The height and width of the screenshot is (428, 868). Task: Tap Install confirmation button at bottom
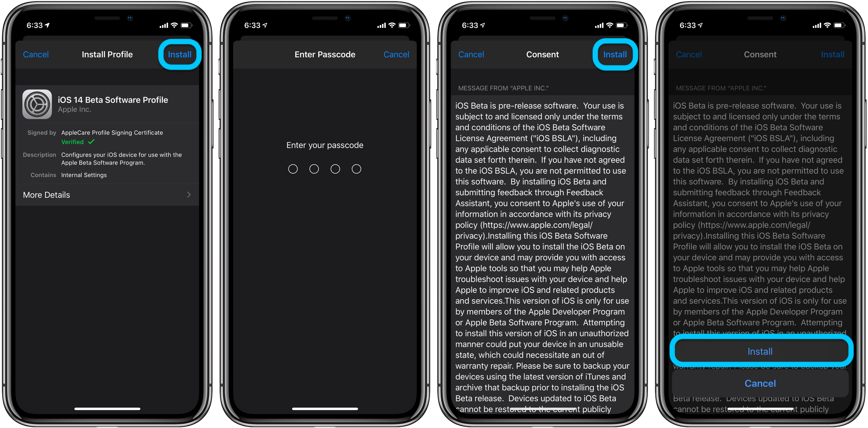click(x=759, y=351)
